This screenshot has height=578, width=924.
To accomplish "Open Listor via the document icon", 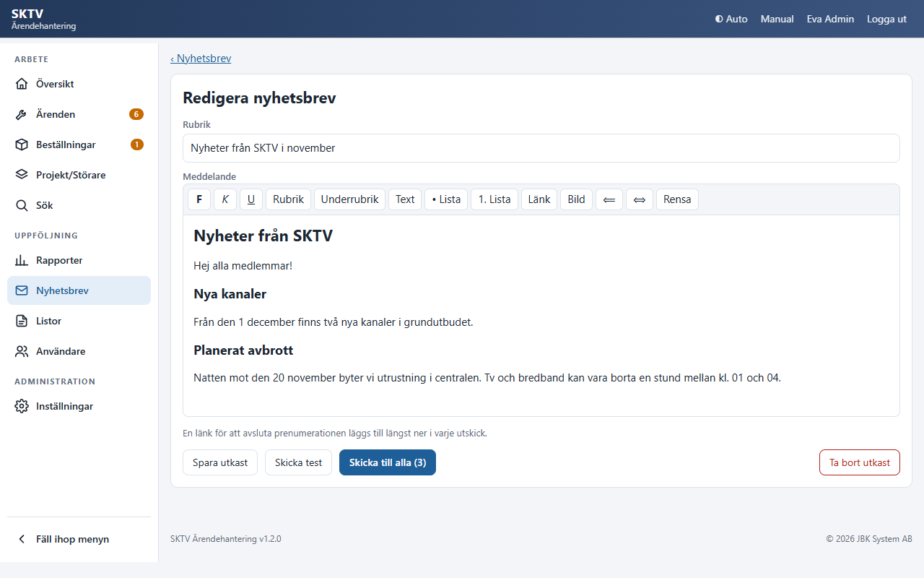I will click(22, 321).
